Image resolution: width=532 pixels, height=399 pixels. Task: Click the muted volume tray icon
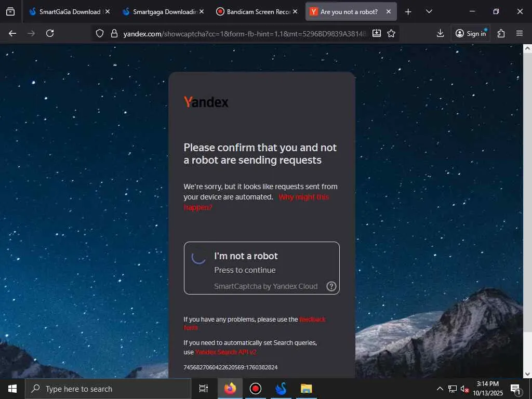464,389
